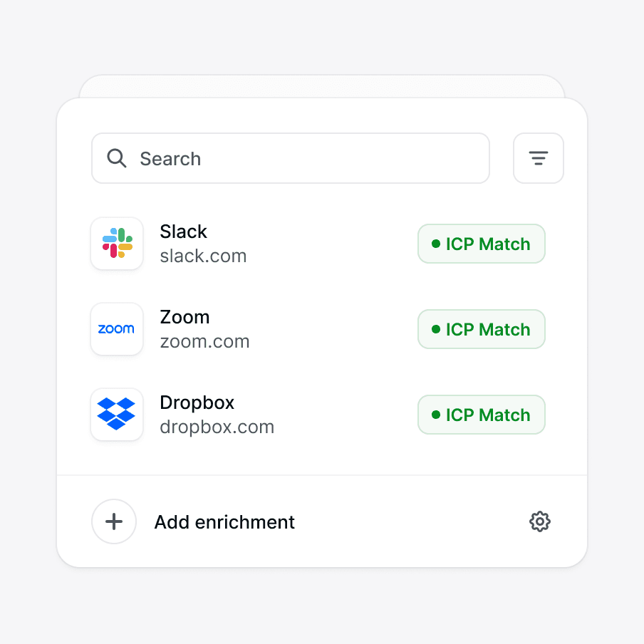Image resolution: width=644 pixels, height=644 pixels.
Task: Click the green dot in Slack's ICP badge
Action: click(x=436, y=244)
